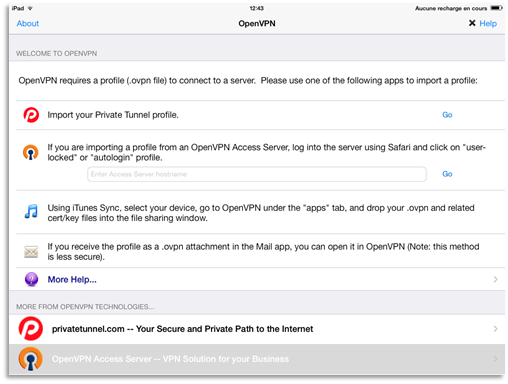Click the X icon beside Help

point(472,23)
